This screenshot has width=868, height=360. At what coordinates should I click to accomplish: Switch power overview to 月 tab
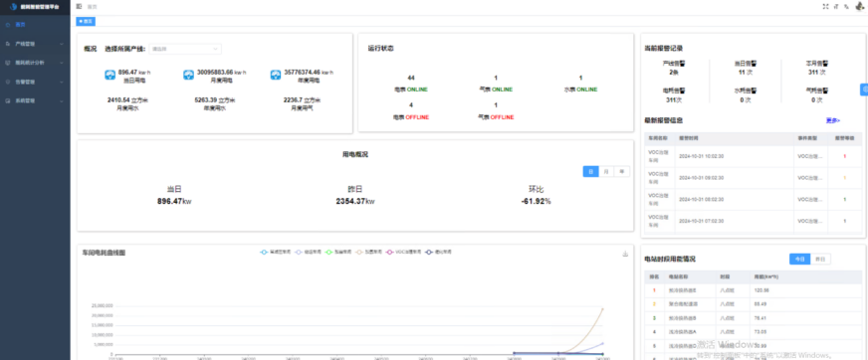coord(606,171)
